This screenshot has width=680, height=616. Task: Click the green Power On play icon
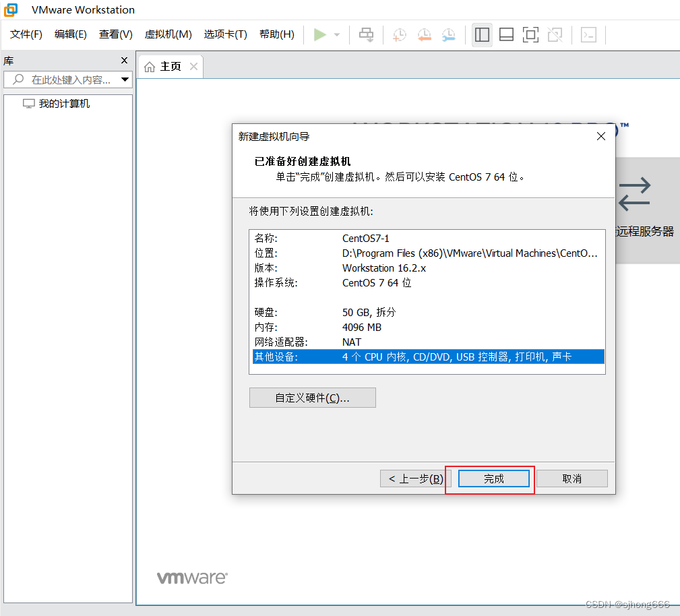[319, 34]
